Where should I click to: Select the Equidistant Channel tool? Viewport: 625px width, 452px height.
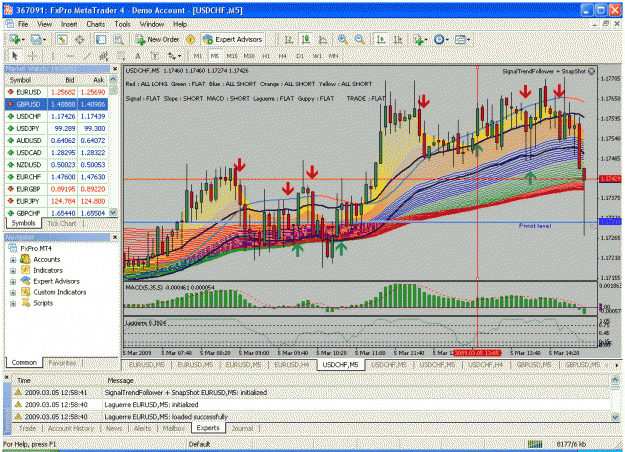point(104,56)
